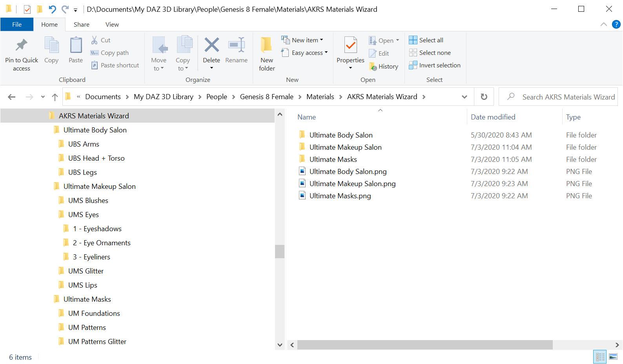Navigate to People breadcrumb
623x364 pixels.
[217, 97]
